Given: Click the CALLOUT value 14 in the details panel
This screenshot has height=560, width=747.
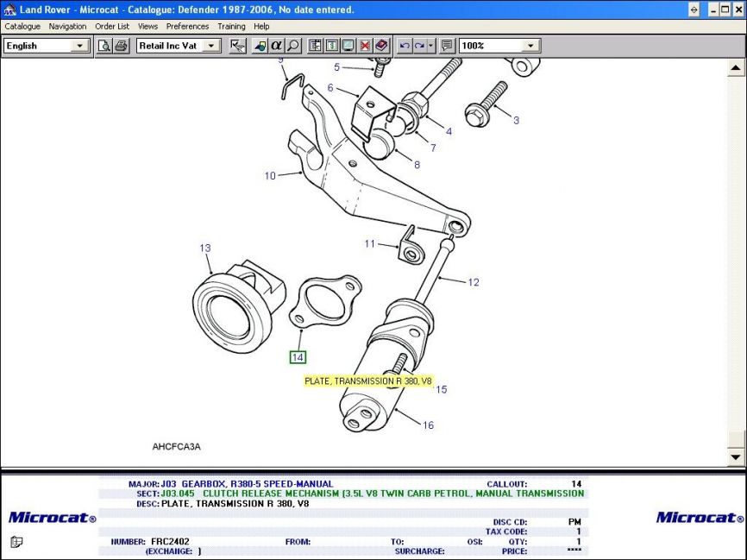Looking at the screenshot, I should point(576,484).
